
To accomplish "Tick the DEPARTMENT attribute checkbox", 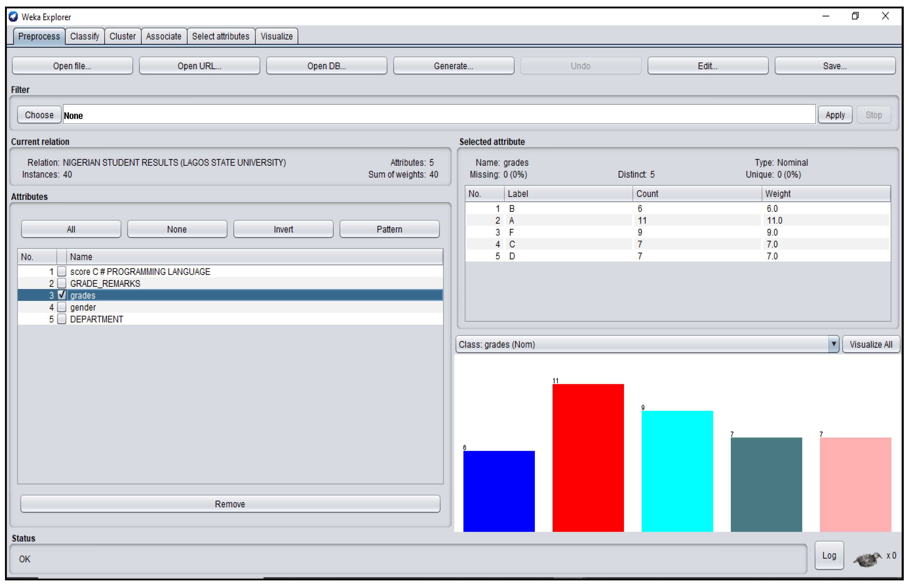I will coord(61,319).
